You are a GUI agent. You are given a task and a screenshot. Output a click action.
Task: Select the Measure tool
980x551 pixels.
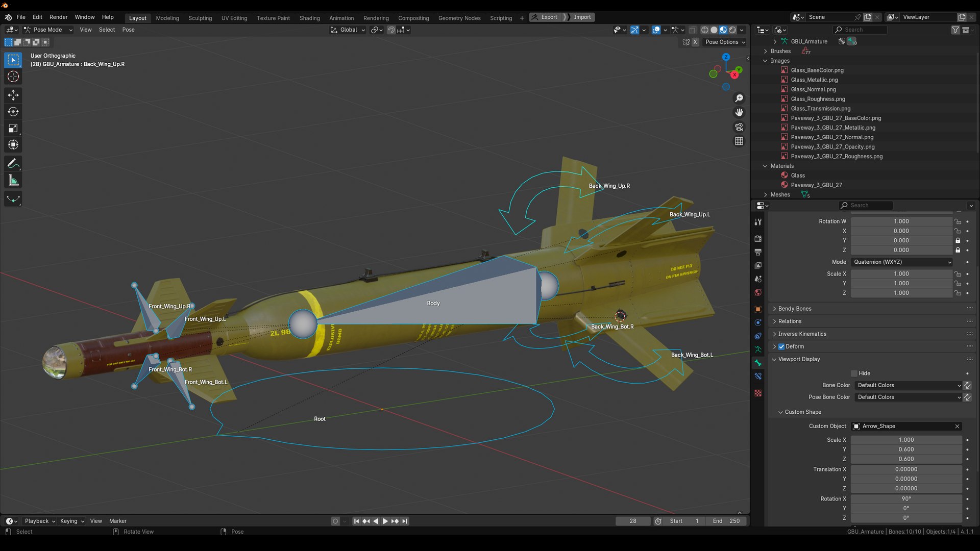(13, 181)
